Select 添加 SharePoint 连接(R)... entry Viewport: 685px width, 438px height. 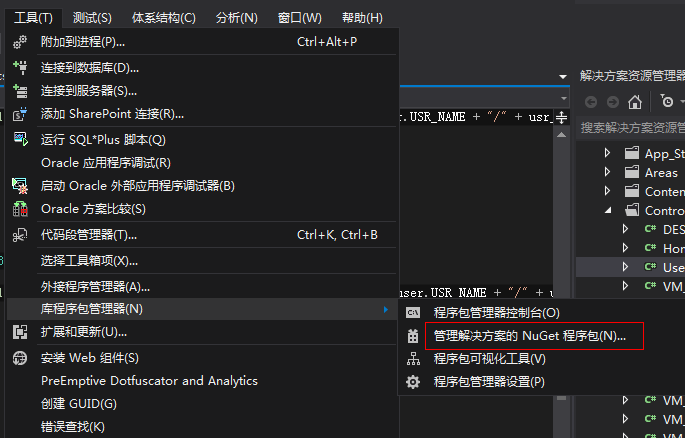coord(201,114)
